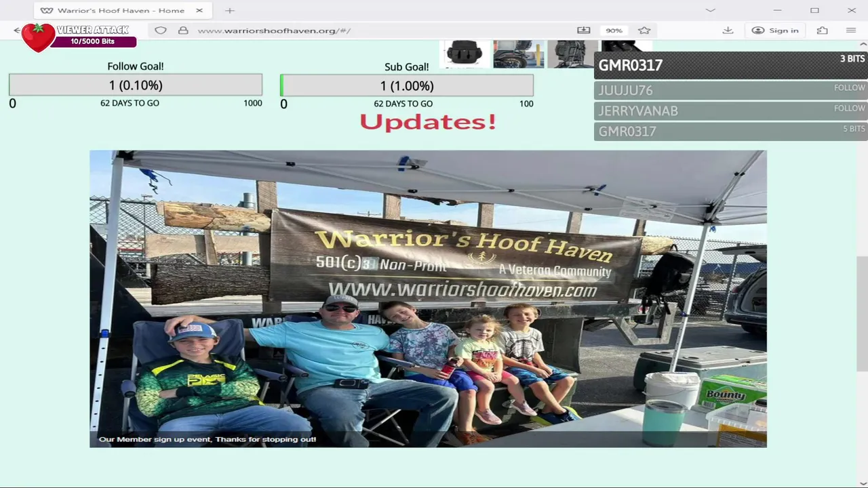The image size is (868, 488).
Task: Click the Updates! heading
Action: click(x=428, y=122)
